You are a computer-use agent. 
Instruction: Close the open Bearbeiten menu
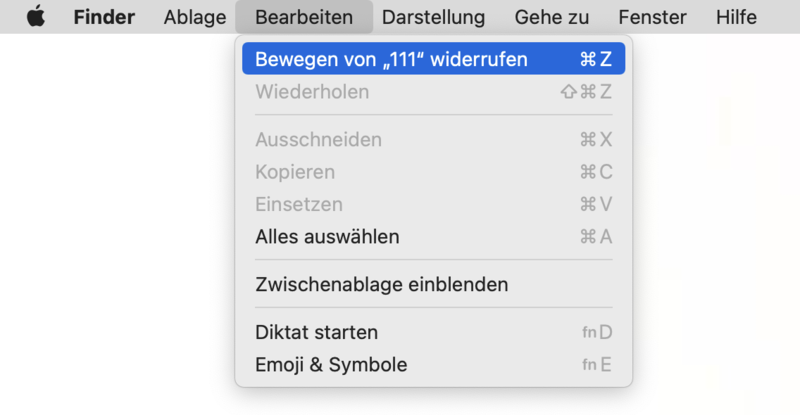tap(304, 17)
